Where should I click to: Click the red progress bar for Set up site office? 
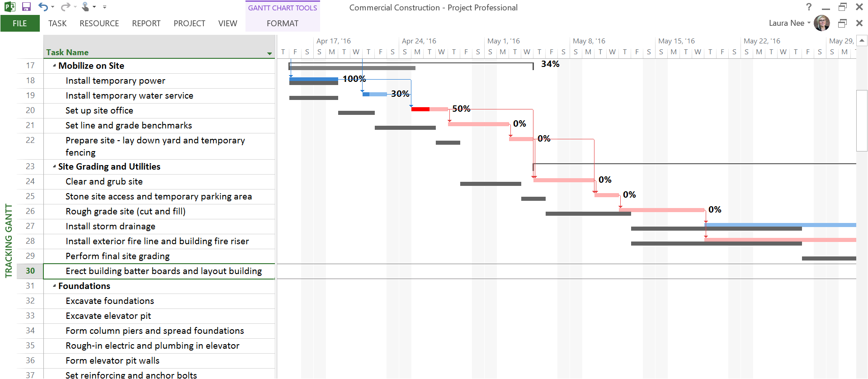[420, 109]
